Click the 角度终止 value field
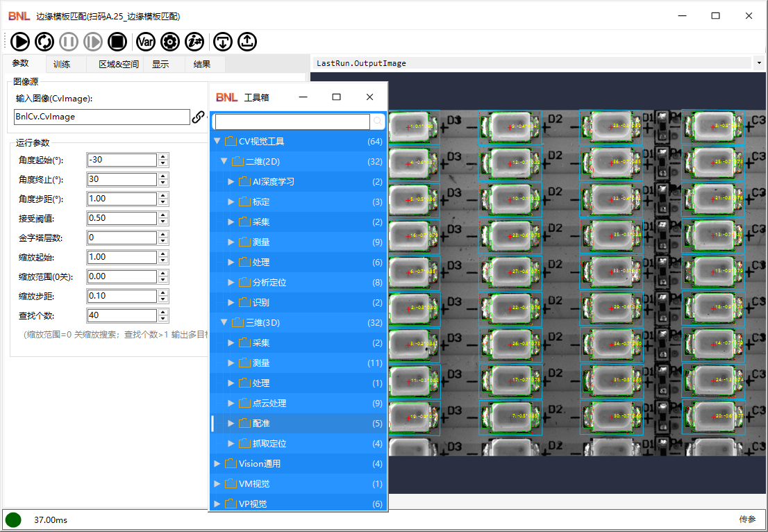The image size is (768, 532). tap(122, 179)
